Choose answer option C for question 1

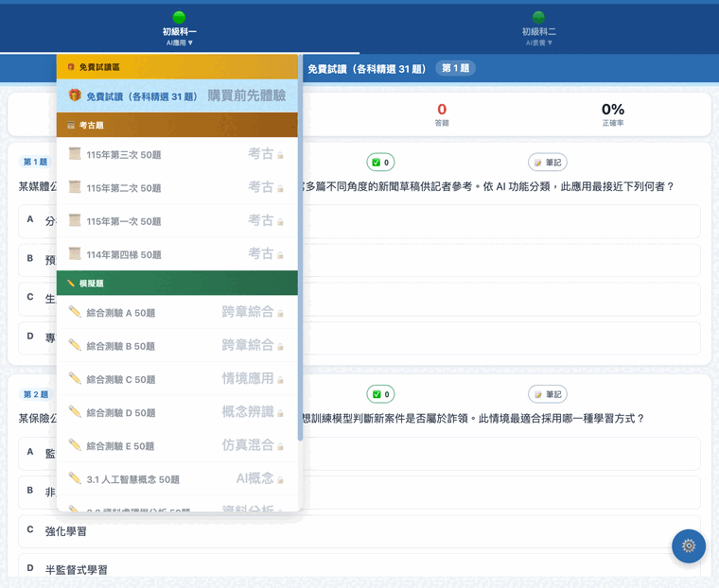tap(359, 300)
